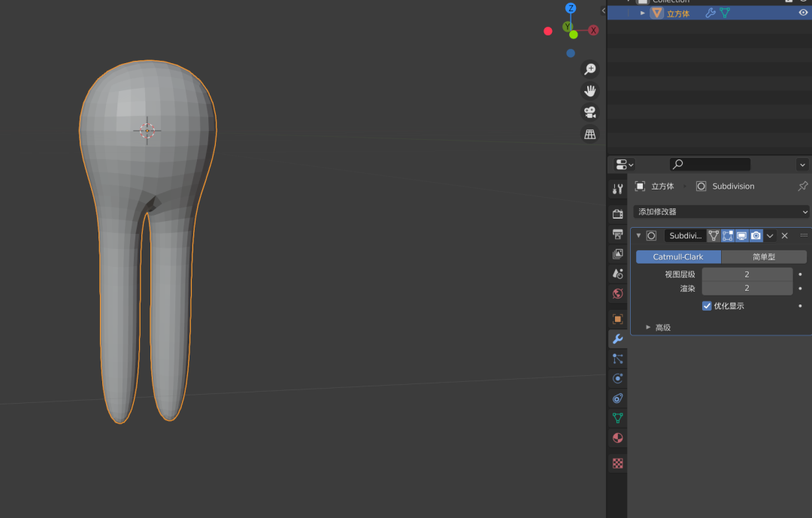Click the 3D cursor in the viewport

(147, 131)
